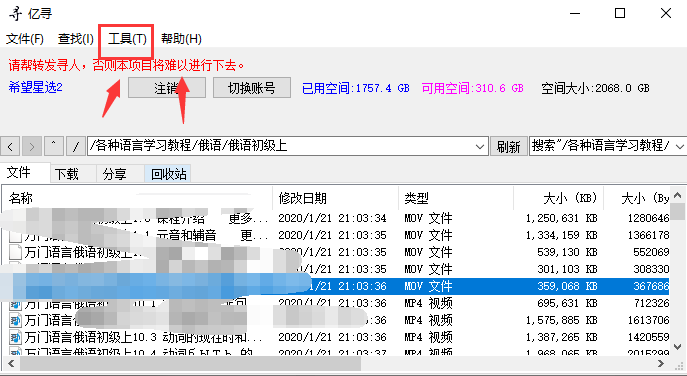Click the horizontal scrollbar right arrow
The image size is (687, 376).
[662, 364]
